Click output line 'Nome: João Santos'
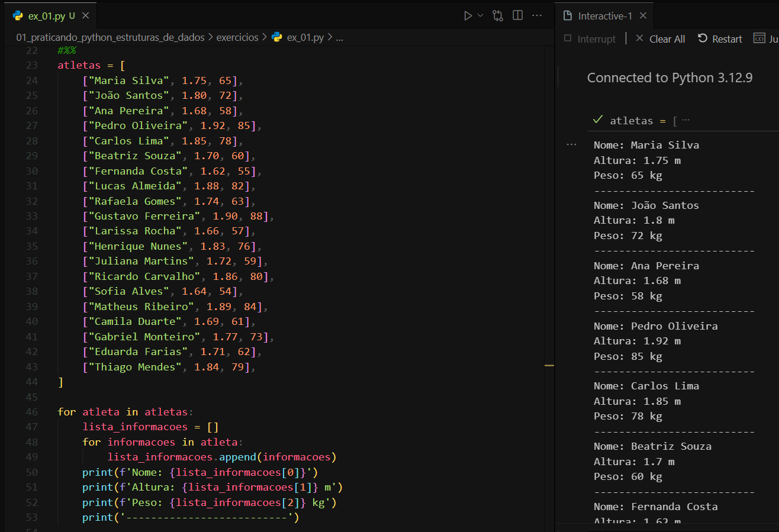The height and width of the screenshot is (532, 779). pyautogui.click(x=646, y=205)
